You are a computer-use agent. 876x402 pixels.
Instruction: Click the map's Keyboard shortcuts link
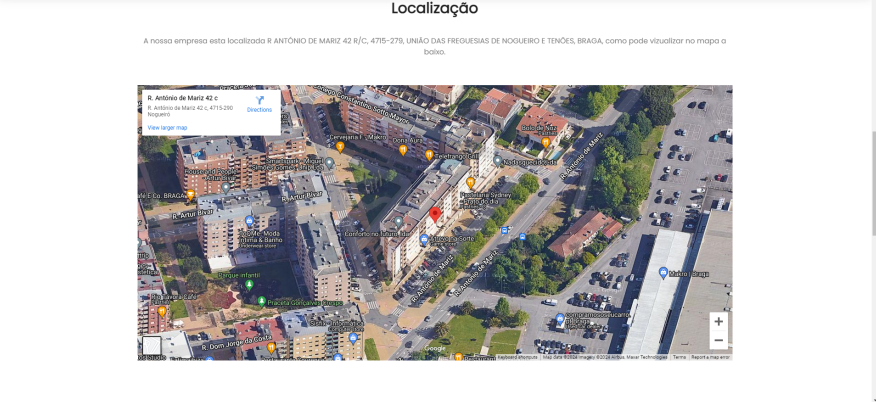click(518, 357)
